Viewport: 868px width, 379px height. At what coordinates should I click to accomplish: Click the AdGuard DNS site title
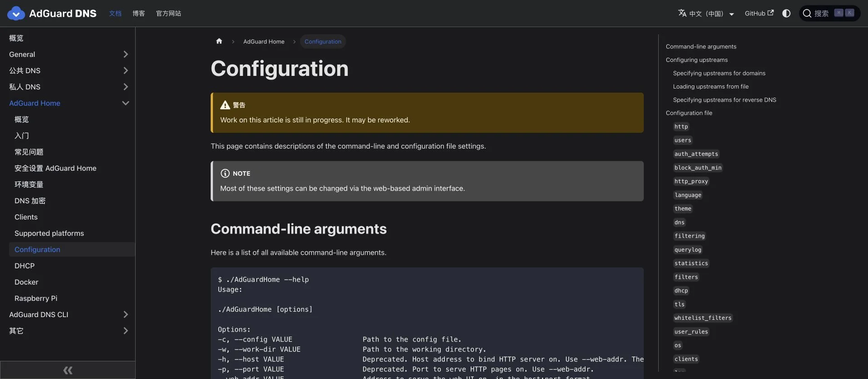pos(63,14)
